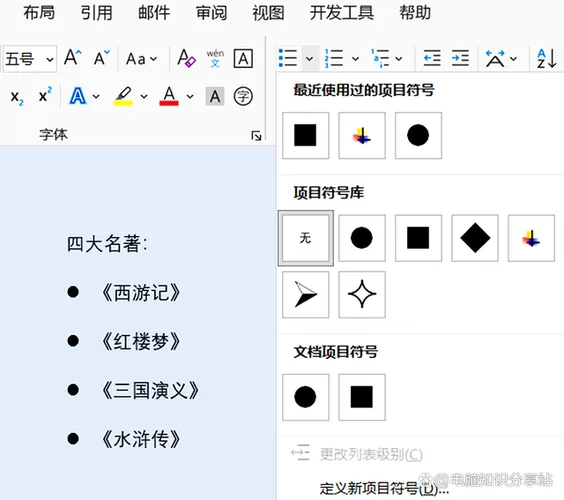Pick the round bullet under 文档项目符号
Image resolution: width=564 pixels, height=500 pixels.
[x=305, y=397]
